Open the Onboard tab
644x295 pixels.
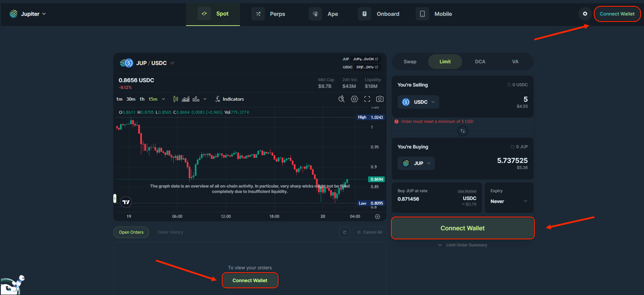click(379, 14)
